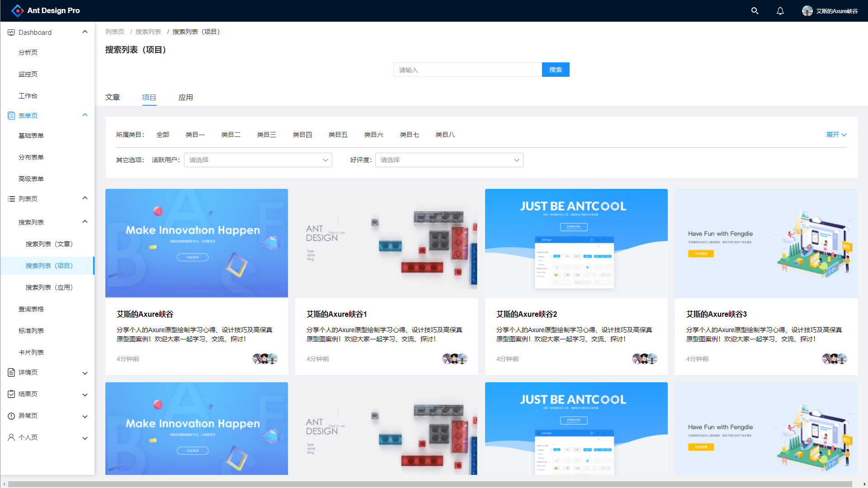
Task: Select 类目六 category filter
Action: tap(374, 135)
